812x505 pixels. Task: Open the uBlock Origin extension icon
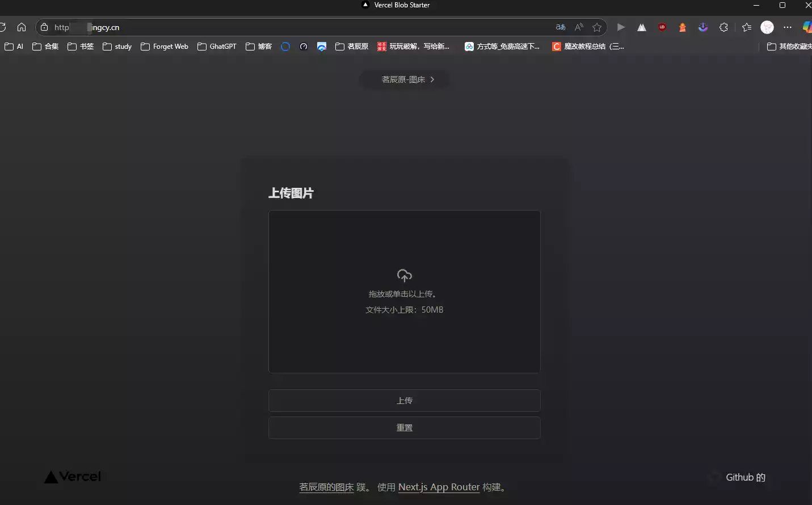click(x=662, y=27)
